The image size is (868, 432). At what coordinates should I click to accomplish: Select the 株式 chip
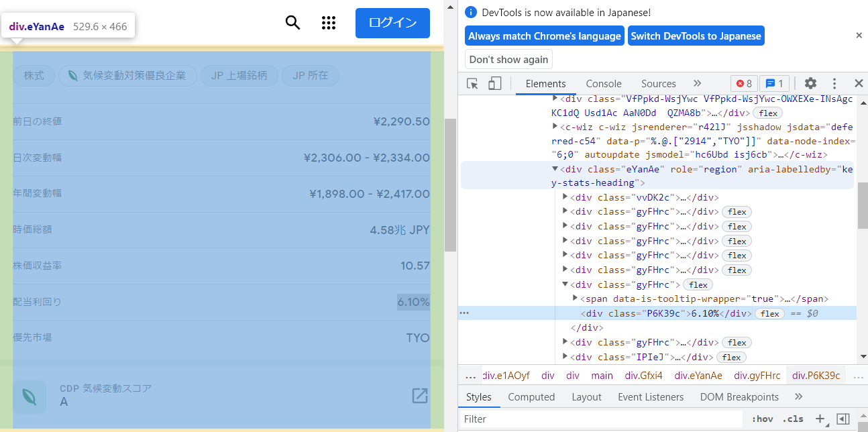34,76
